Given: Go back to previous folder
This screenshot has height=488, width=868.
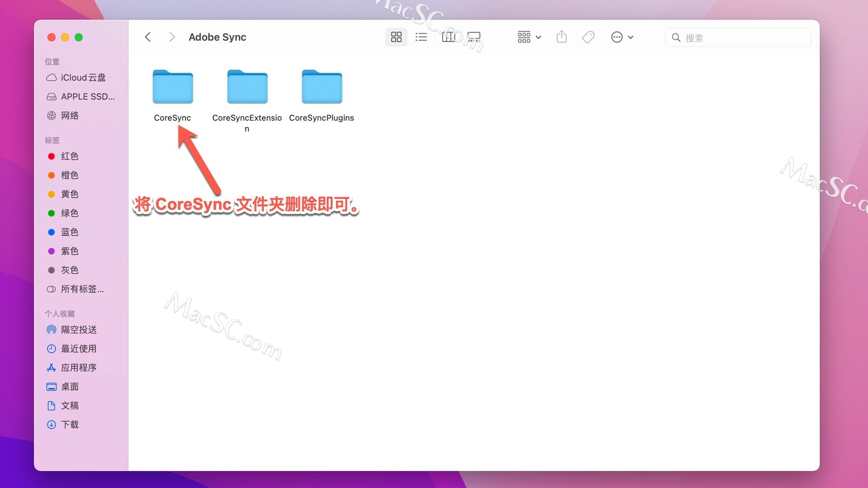Looking at the screenshot, I should coord(148,37).
